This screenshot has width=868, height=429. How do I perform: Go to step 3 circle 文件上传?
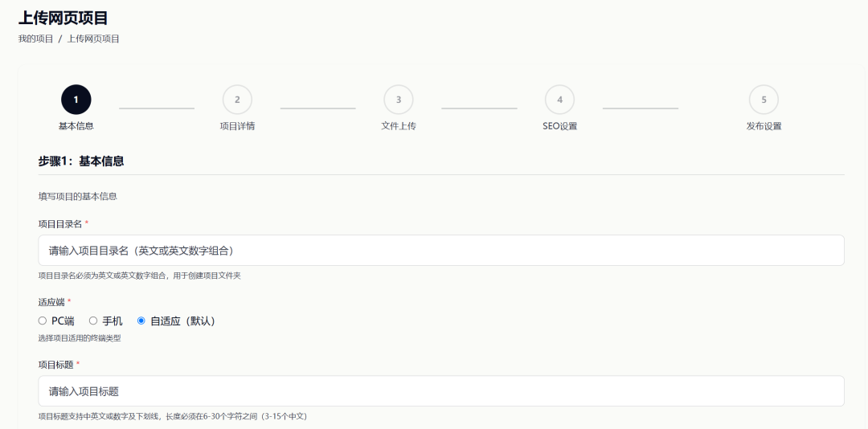click(398, 100)
